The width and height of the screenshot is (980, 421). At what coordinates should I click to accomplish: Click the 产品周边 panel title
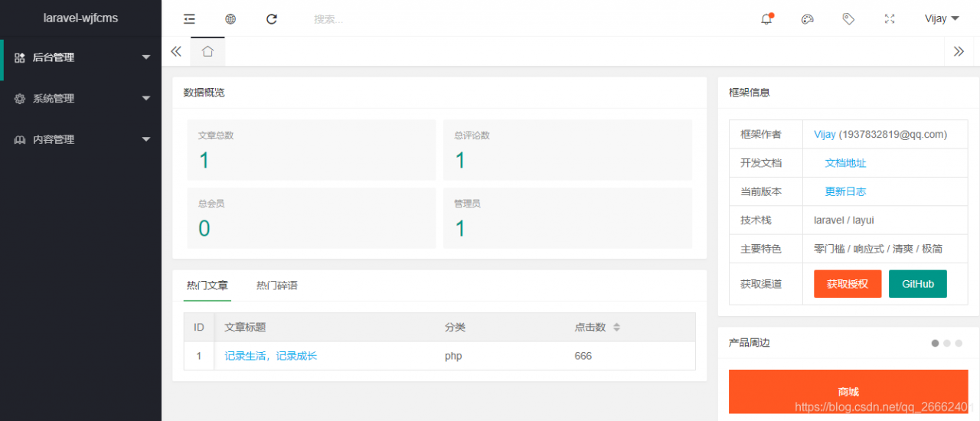pyautogui.click(x=750, y=343)
